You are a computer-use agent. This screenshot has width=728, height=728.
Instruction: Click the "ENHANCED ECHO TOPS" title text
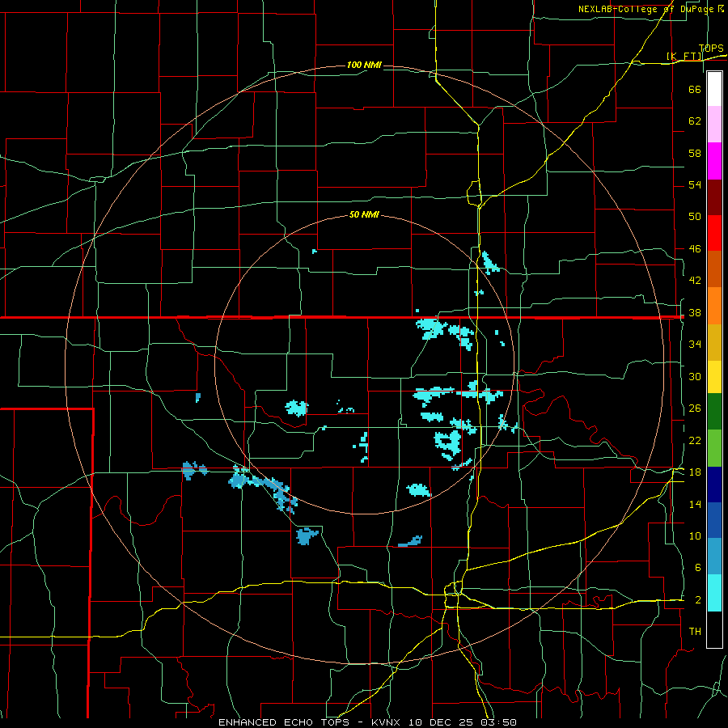pyautogui.click(x=284, y=722)
